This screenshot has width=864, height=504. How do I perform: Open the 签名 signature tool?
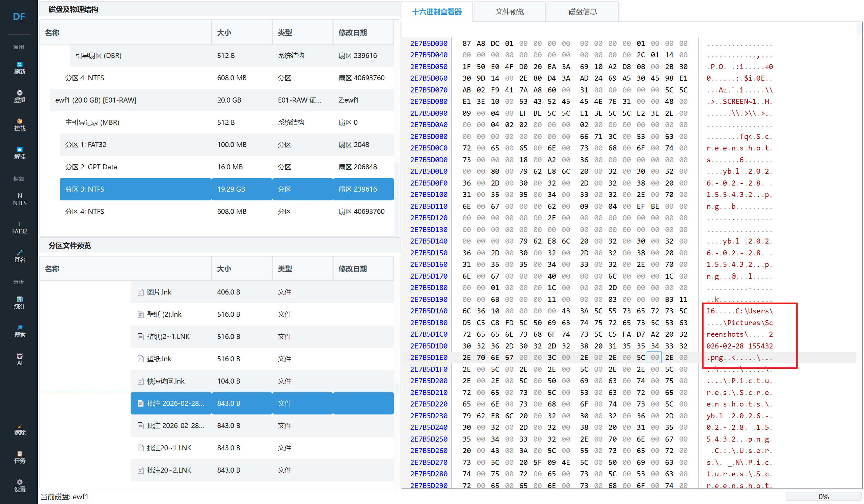(20, 256)
